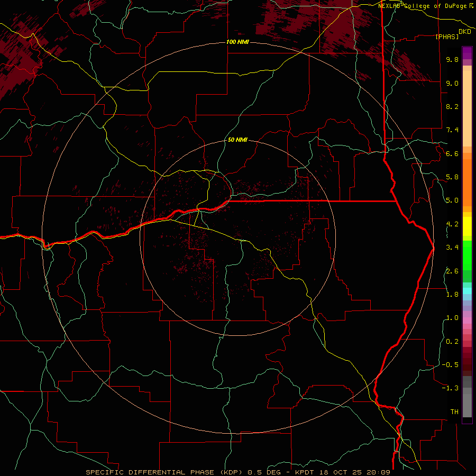476x476 pixels.
Task: Click the 0.2 legend value
Action: [452, 342]
